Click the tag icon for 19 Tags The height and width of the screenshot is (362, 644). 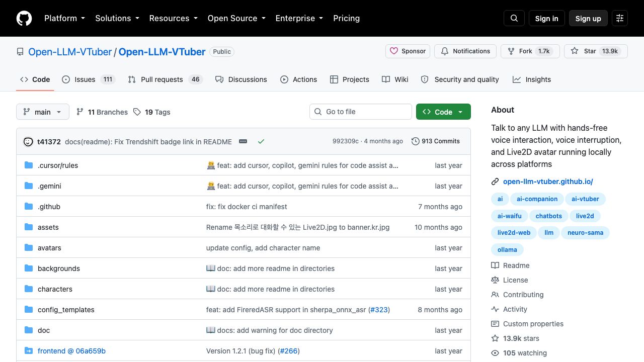(137, 112)
